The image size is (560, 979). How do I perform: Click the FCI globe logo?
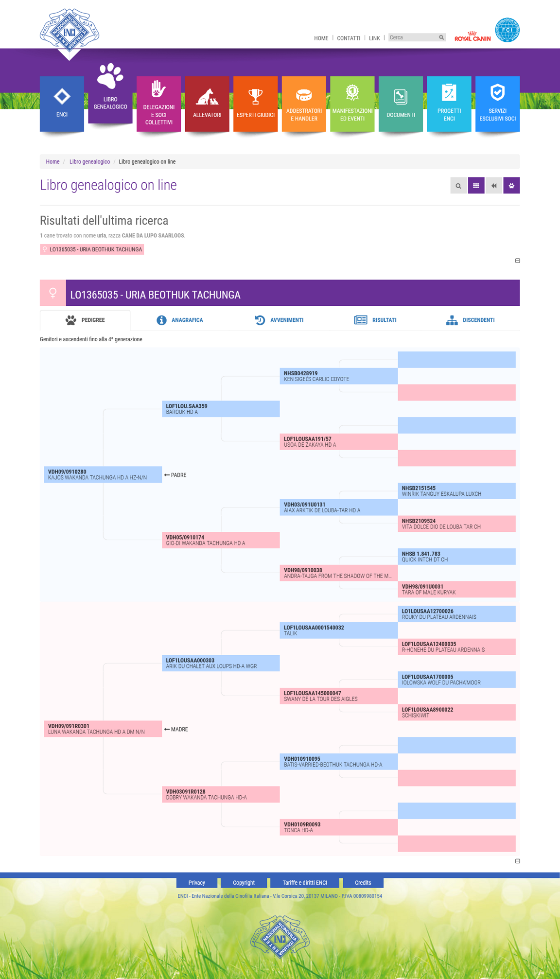pyautogui.click(x=507, y=30)
